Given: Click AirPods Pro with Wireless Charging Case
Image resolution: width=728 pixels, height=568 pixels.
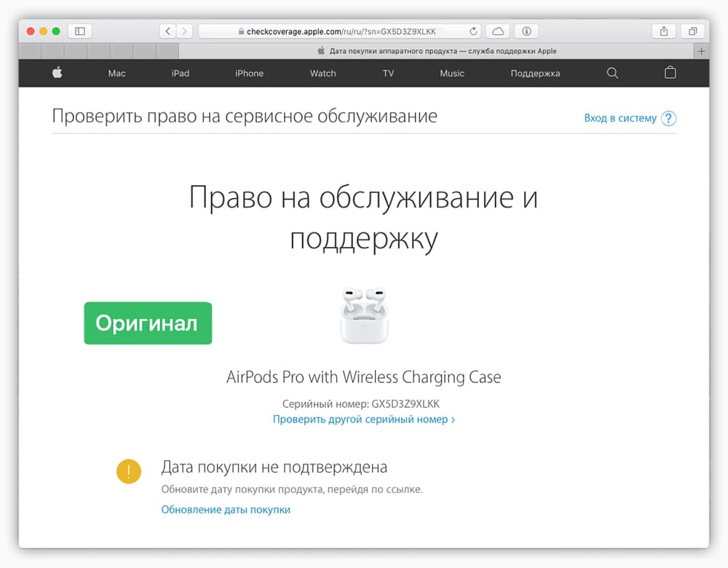Looking at the screenshot, I should [x=363, y=377].
